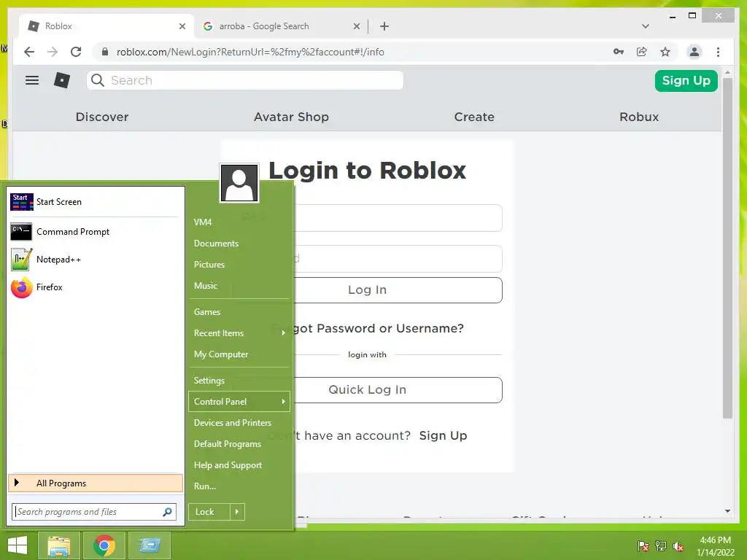Click the Roblox logo icon

pyautogui.click(x=62, y=80)
